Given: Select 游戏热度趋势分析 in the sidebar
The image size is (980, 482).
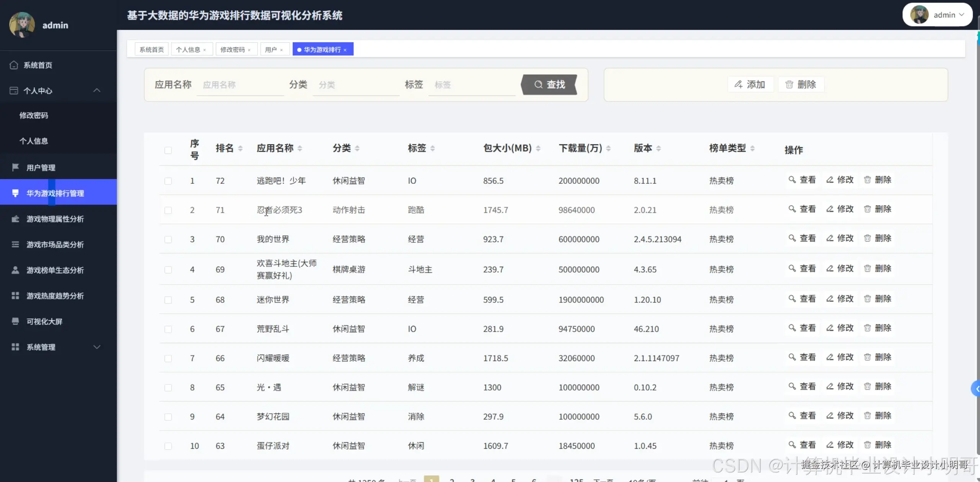Looking at the screenshot, I should 54,296.
